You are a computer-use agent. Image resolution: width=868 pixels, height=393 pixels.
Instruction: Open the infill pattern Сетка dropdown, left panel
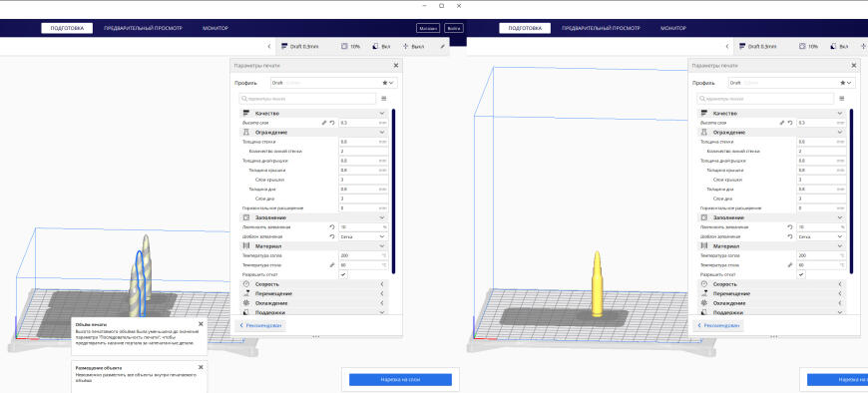click(x=363, y=236)
